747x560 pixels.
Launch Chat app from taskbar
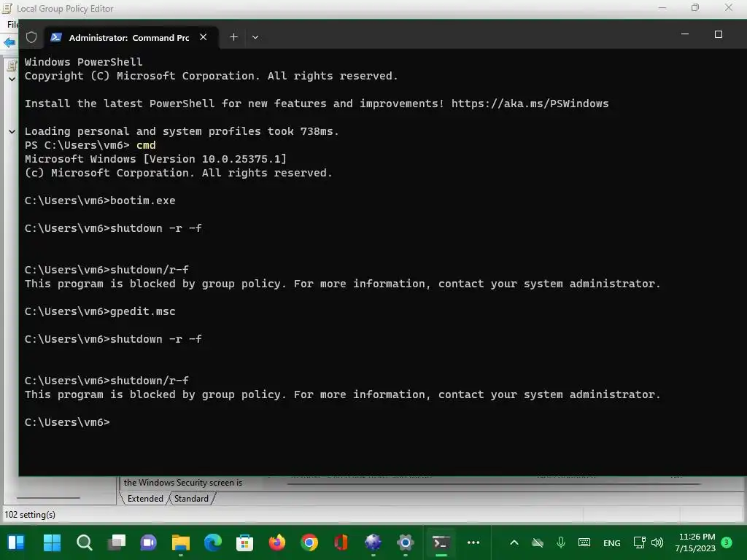(148, 542)
